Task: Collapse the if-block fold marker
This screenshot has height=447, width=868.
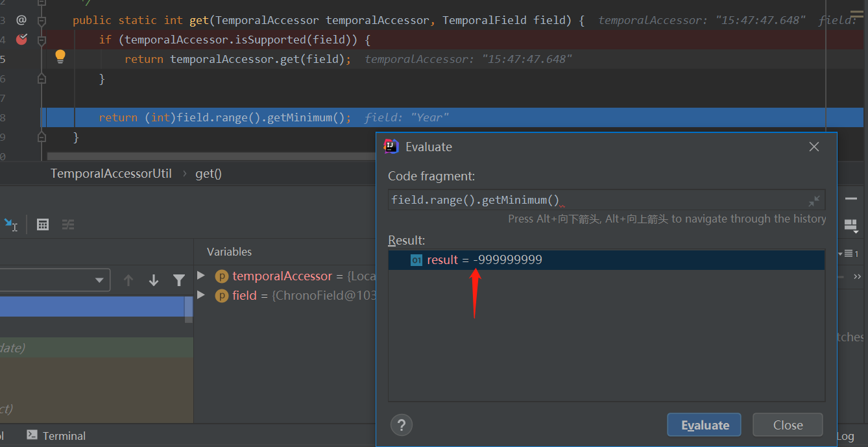Action: click(x=42, y=40)
